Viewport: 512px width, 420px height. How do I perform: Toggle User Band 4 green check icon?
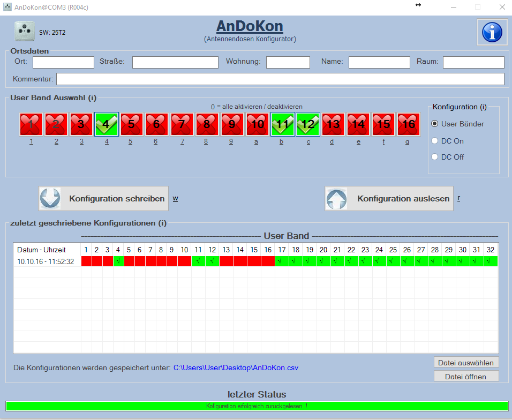[107, 124]
